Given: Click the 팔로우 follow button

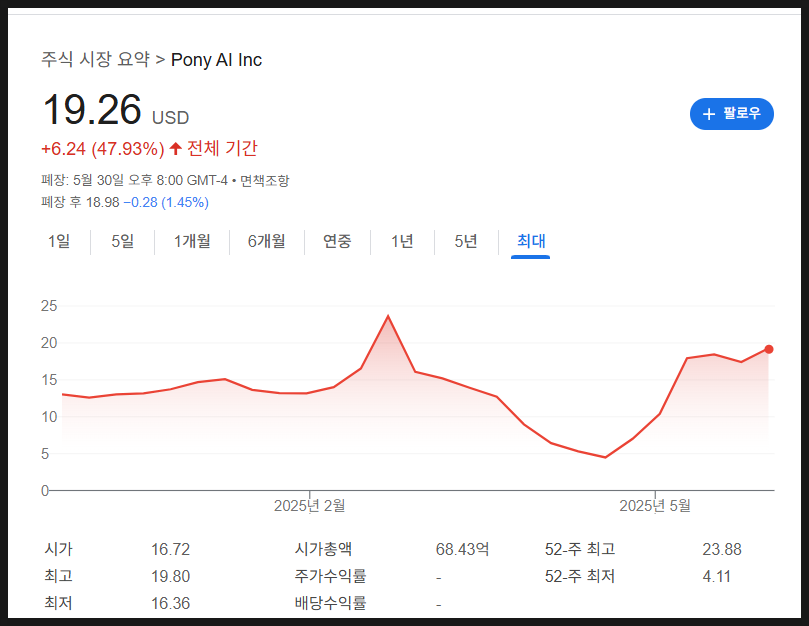Looking at the screenshot, I should pos(731,114).
